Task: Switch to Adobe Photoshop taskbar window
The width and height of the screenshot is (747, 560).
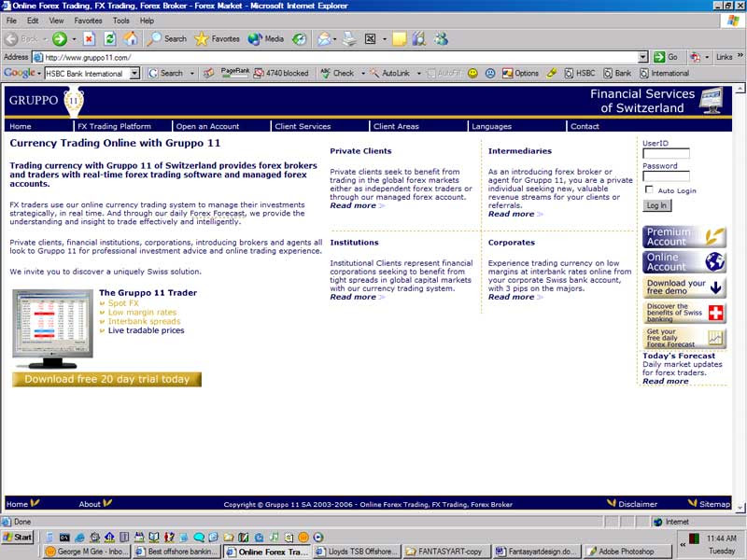Action: (627, 552)
